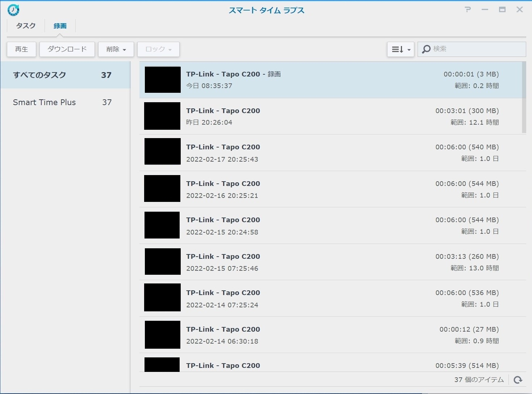Click the range text 範囲: 13.0 時間
This screenshot has height=394, width=532.
(x=474, y=268)
